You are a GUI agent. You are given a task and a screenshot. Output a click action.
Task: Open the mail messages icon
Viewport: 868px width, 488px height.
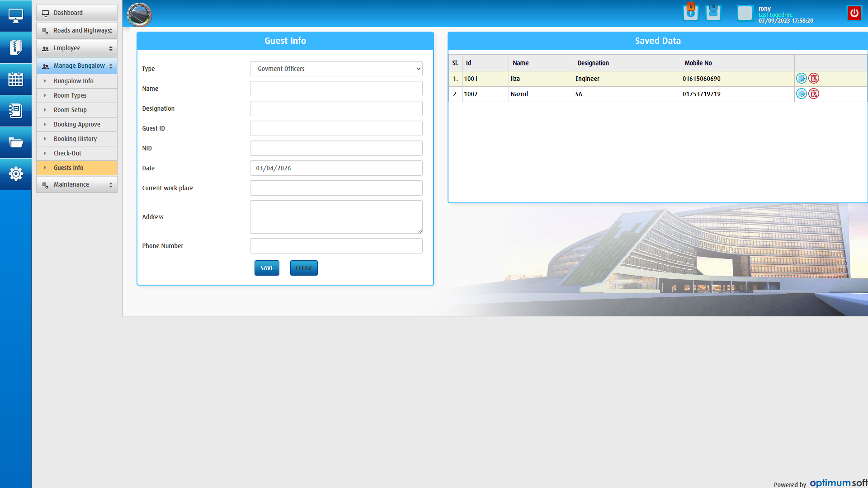[713, 13]
